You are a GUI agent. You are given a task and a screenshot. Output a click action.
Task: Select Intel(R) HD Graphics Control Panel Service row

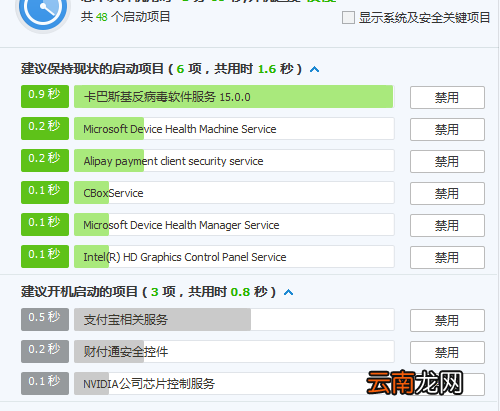(x=234, y=257)
